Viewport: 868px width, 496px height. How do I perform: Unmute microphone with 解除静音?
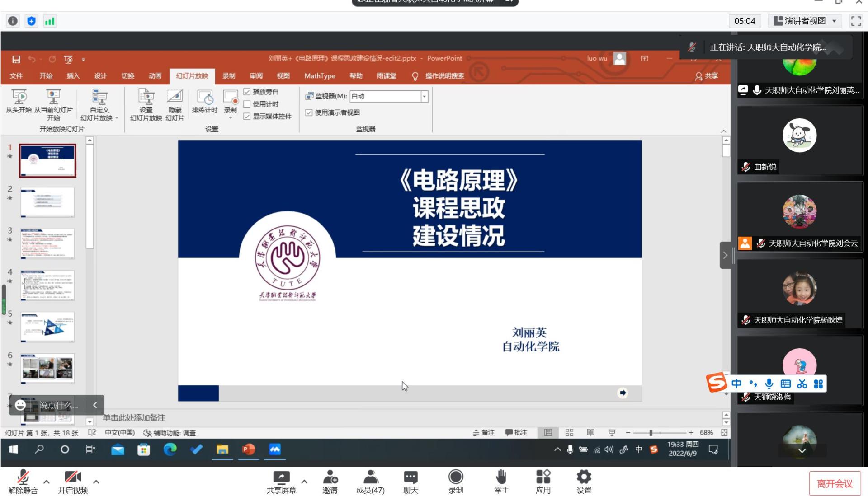tap(23, 478)
